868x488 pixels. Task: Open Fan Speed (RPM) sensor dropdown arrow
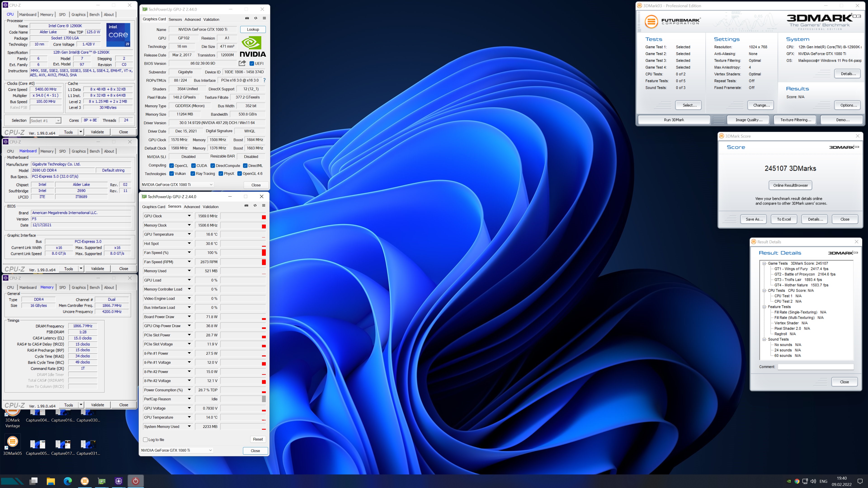pyautogui.click(x=189, y=262)
